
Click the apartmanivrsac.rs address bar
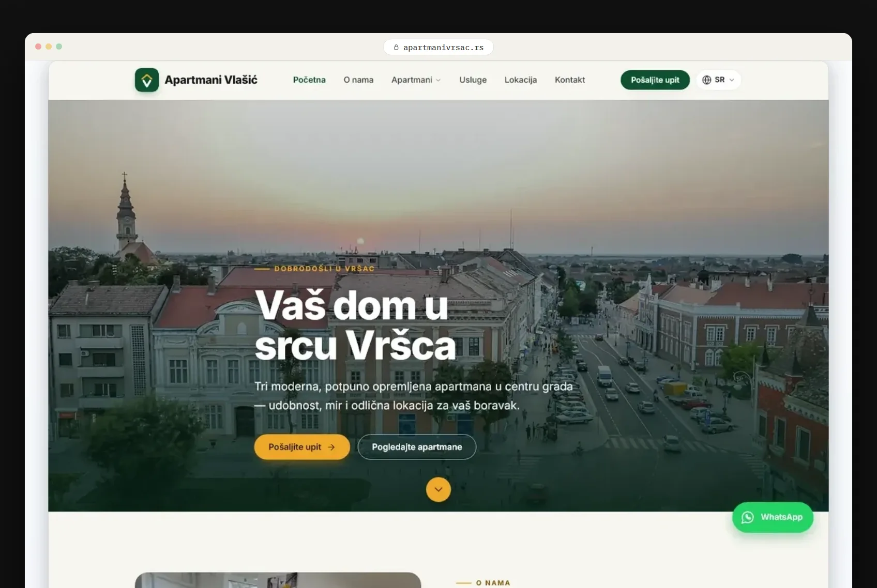pyautogui.click(x=438, y=47)
